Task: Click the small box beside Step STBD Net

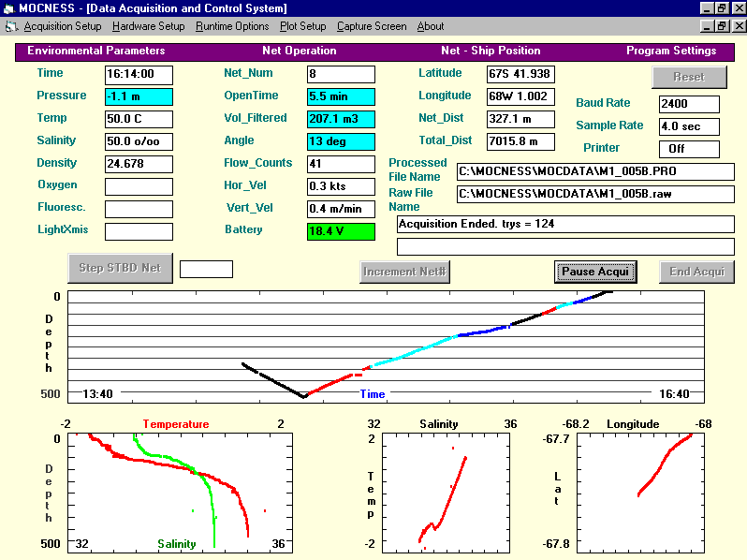Action: tap(206, 270)
